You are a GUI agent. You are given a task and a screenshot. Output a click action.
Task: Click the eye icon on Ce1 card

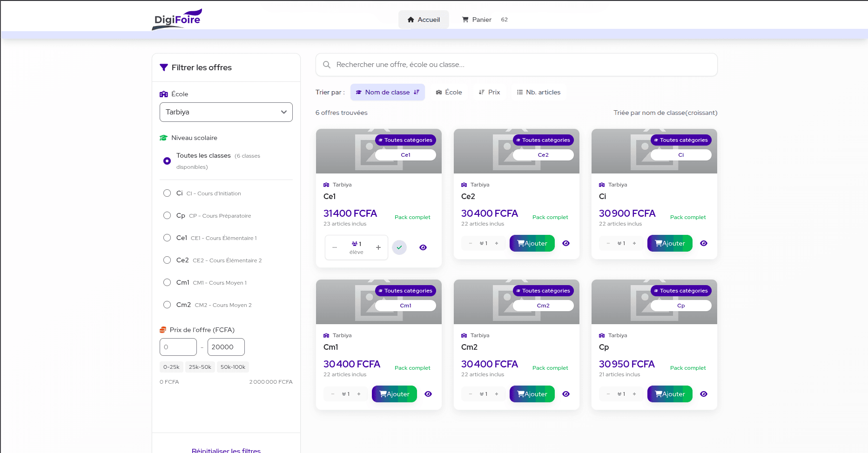(x=423, y=247)
